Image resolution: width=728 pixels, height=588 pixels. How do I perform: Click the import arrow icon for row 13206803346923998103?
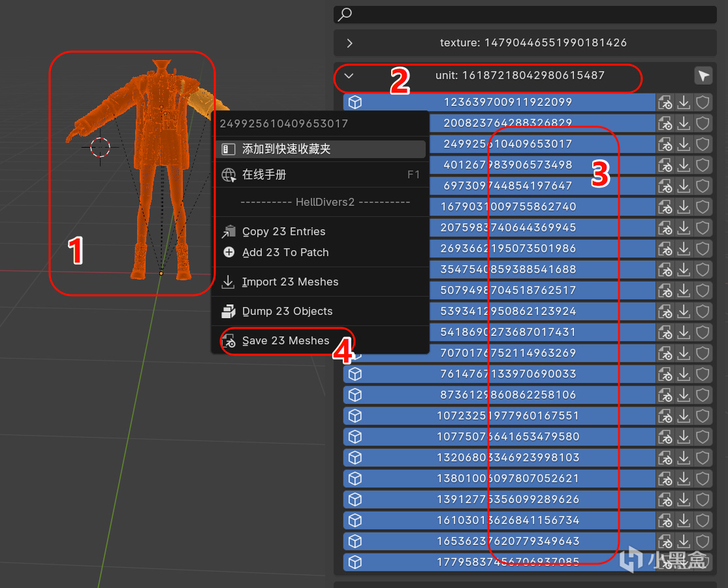684,457
